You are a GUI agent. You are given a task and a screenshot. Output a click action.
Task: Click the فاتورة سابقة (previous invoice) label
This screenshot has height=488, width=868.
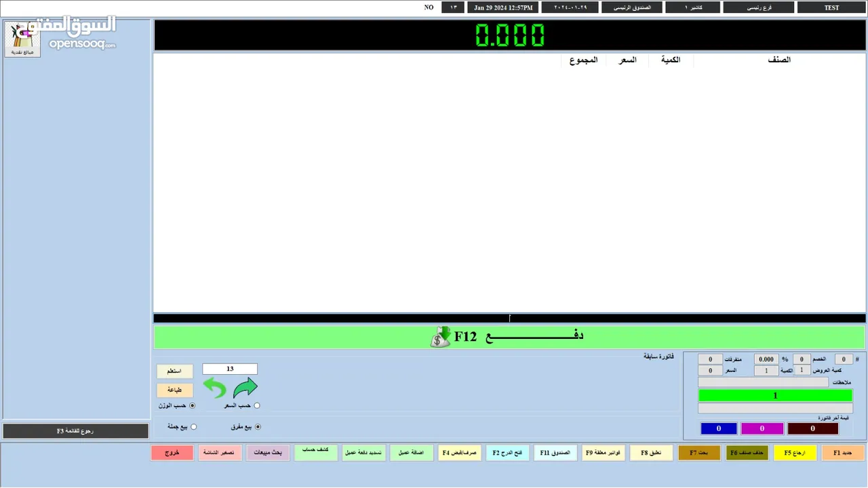pyautogui.click(x=658, y=356)
